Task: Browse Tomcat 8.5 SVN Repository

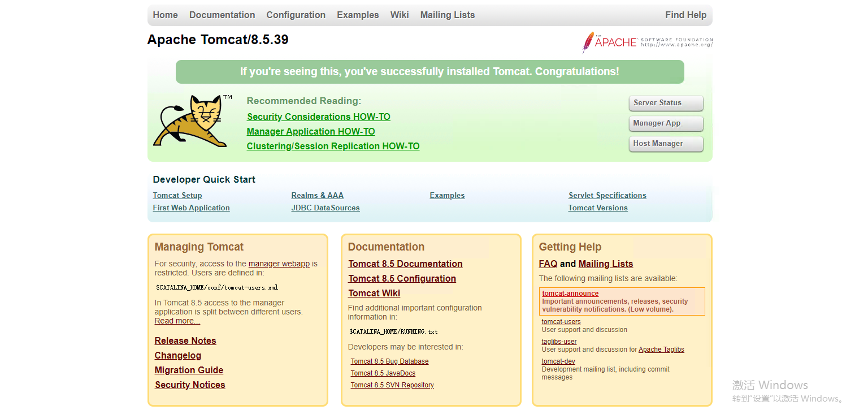Action: coord(392,385)
